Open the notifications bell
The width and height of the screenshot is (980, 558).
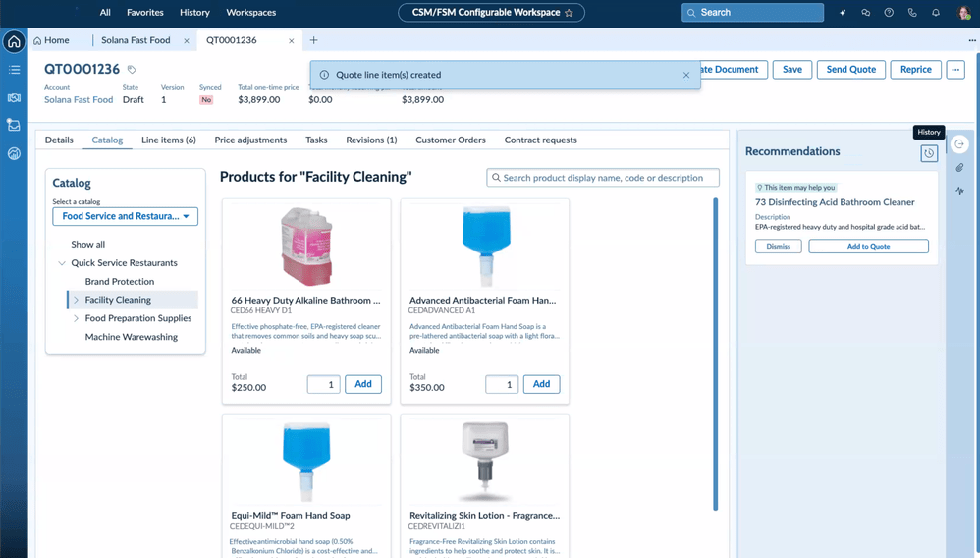(936, 13)
